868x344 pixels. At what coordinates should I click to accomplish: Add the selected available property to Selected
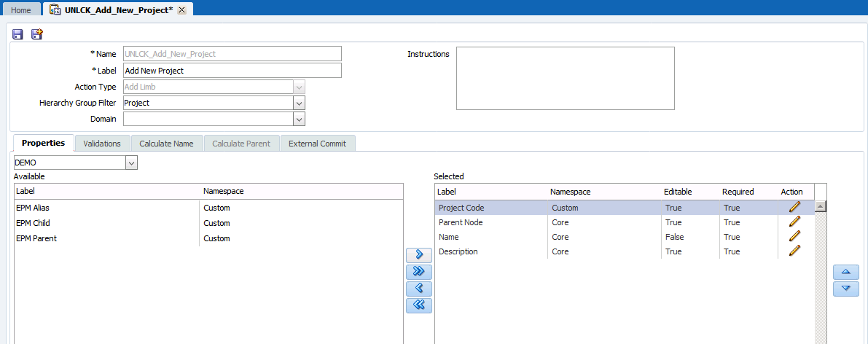tap(418, 255)
